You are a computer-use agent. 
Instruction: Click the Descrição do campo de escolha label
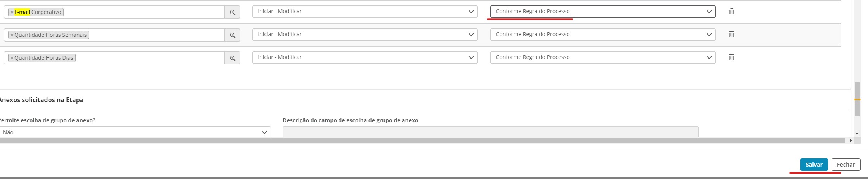pyautogui.click(x=351, y=120)
